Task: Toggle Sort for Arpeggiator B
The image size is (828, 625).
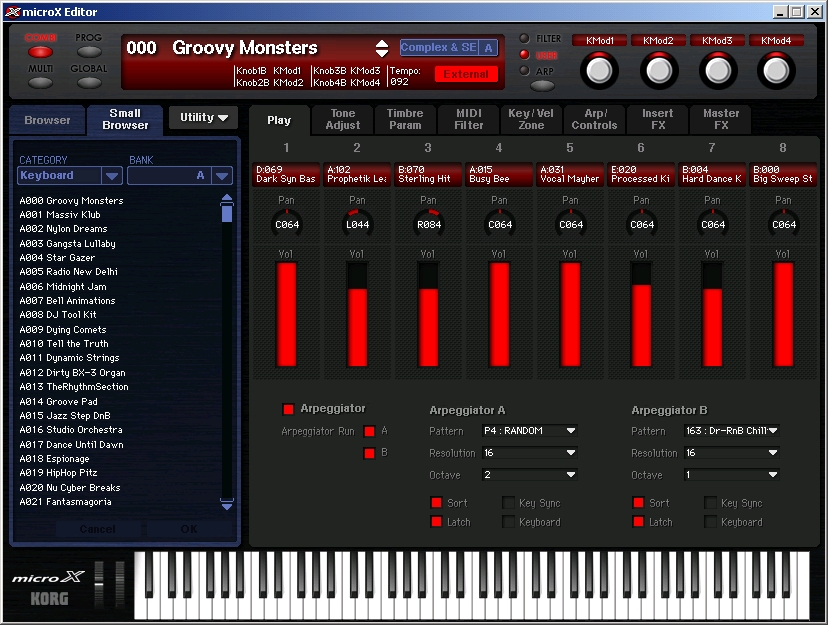Action: [638, 503]
